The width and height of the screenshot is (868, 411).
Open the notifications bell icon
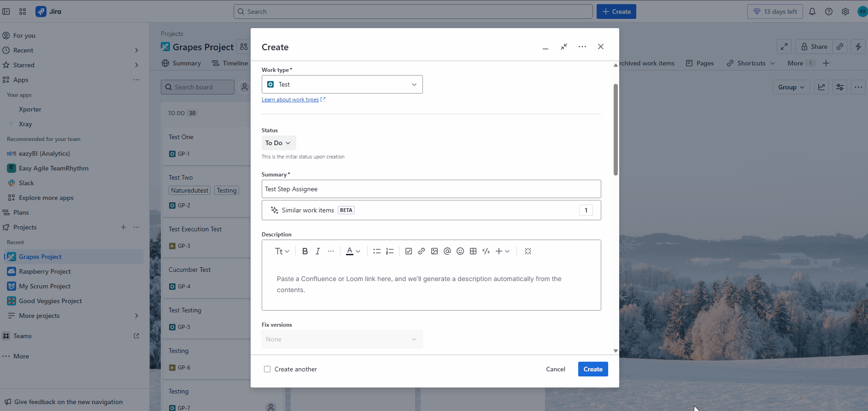click(812, 12)
